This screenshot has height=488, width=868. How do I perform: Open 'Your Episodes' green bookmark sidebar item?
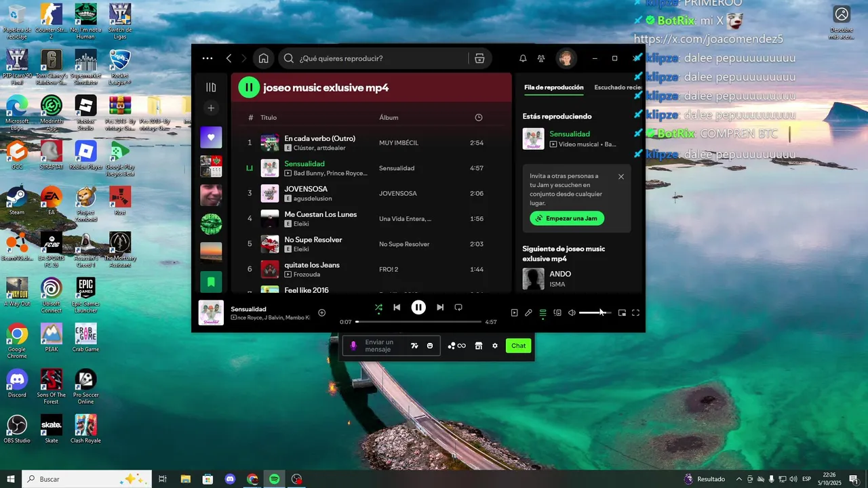pos(211,282)
